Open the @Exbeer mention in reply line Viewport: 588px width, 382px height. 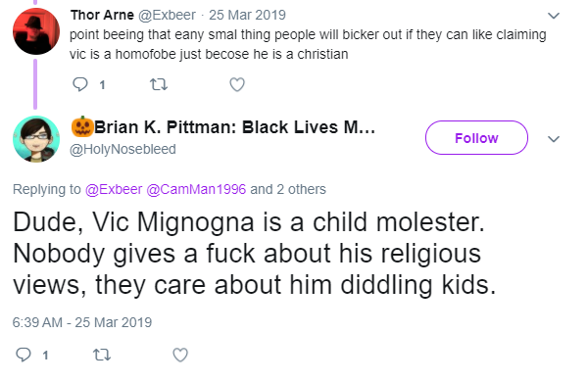click(114, 189)
